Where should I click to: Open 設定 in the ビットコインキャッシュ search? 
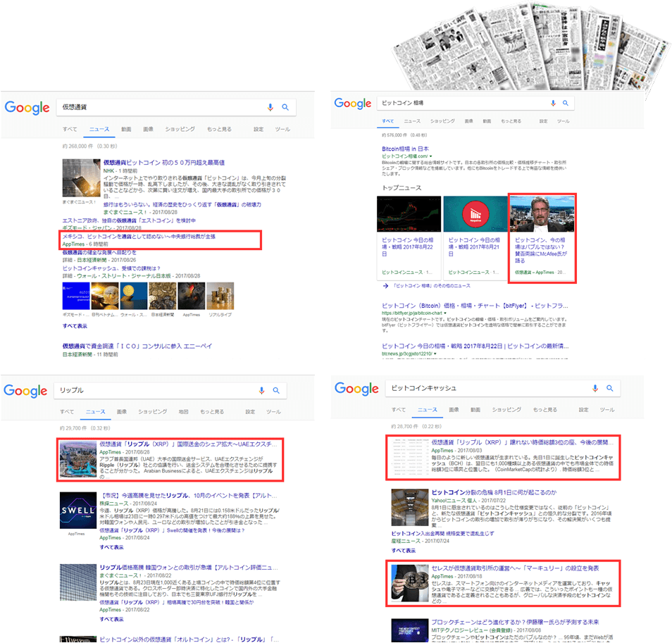point(584,409)
